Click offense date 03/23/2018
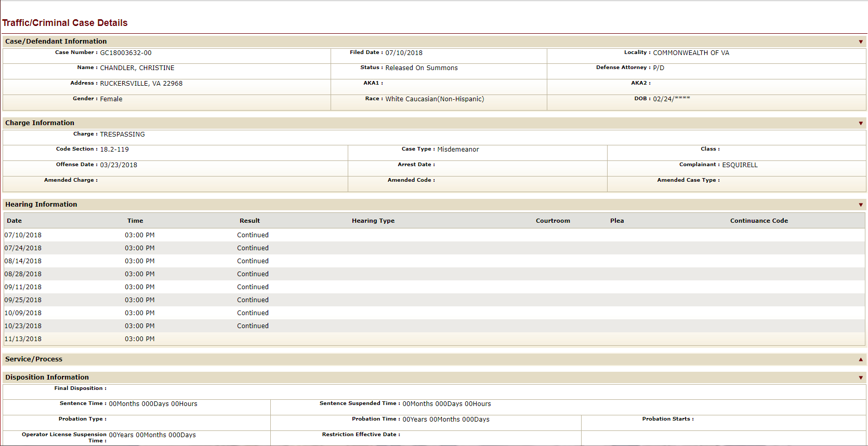This screenshot has height=446, width=868. [119, 165]
